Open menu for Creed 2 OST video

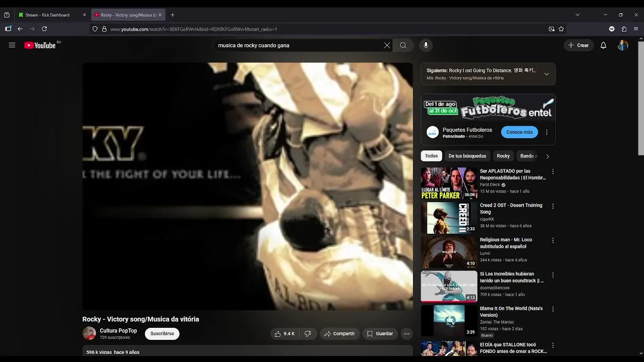552,206
